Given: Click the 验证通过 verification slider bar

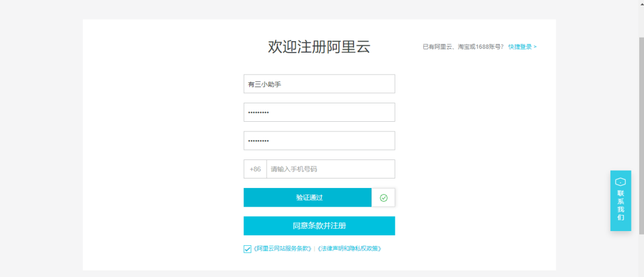Looking at the screenshot, I should [308, 198].
